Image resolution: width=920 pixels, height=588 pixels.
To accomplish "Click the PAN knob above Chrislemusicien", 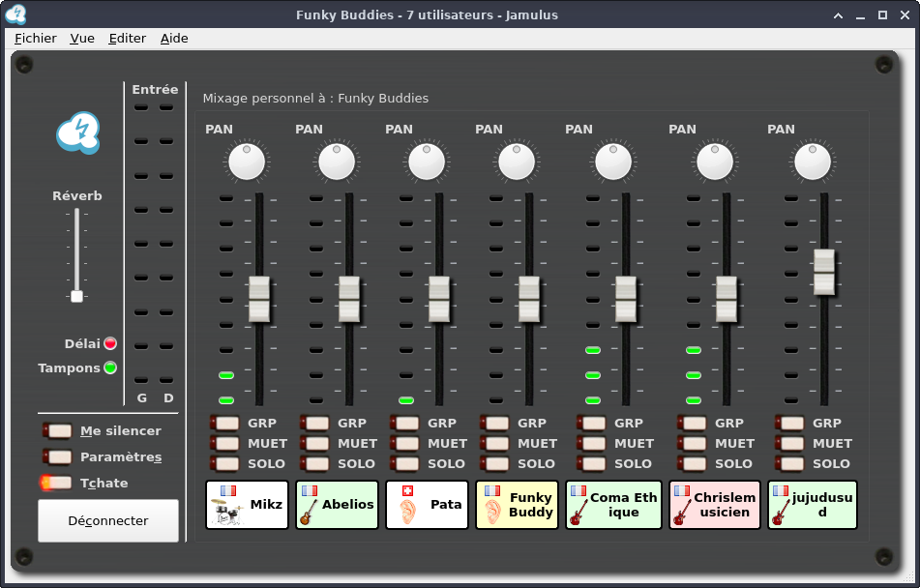I will point(715,162).
